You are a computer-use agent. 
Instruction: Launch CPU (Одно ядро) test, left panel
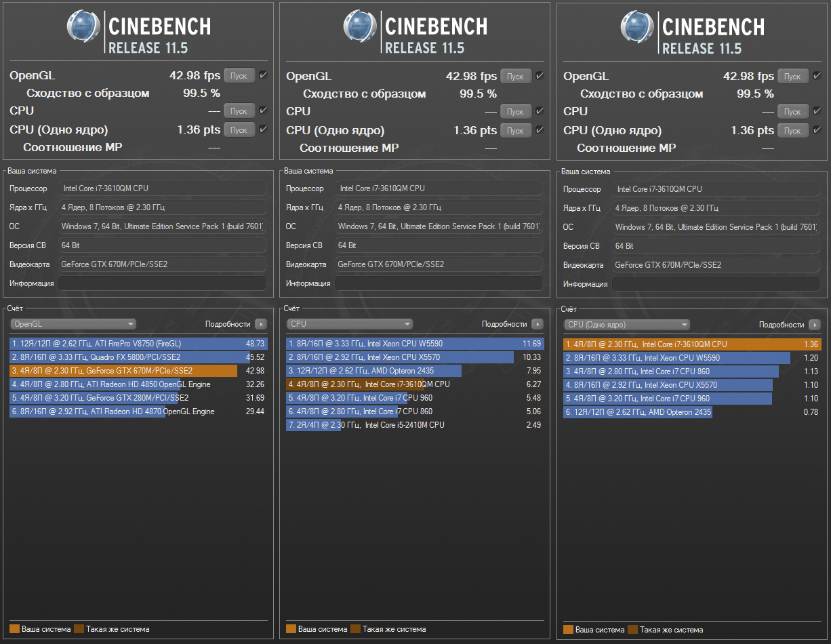click(239, 129)
